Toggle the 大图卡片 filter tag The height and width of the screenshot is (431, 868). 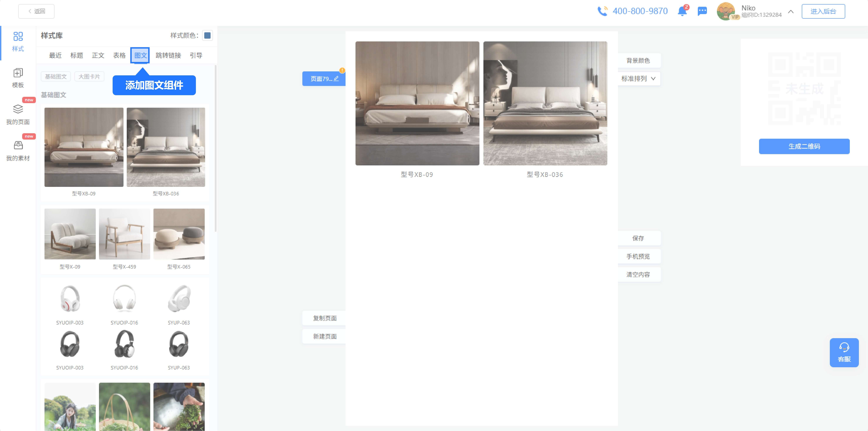click(x=89, y=77)
